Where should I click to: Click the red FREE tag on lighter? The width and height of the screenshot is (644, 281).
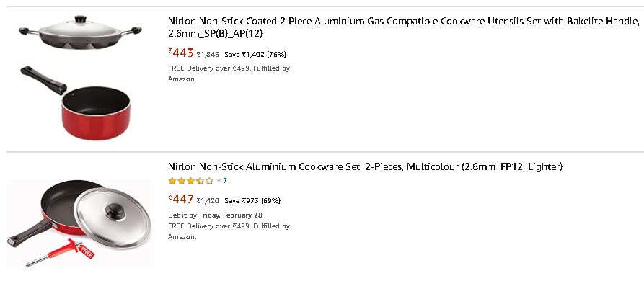click(87, 251)
